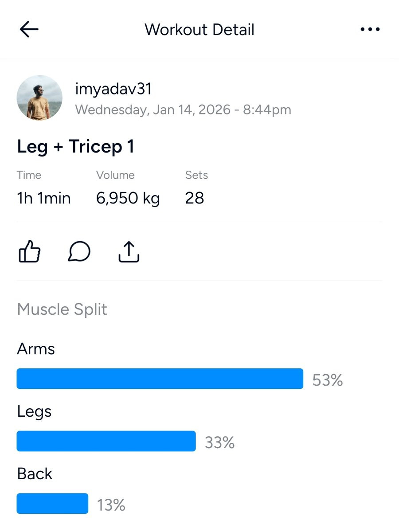Tap the Volume value 6,950 kg

pos(128,198)
